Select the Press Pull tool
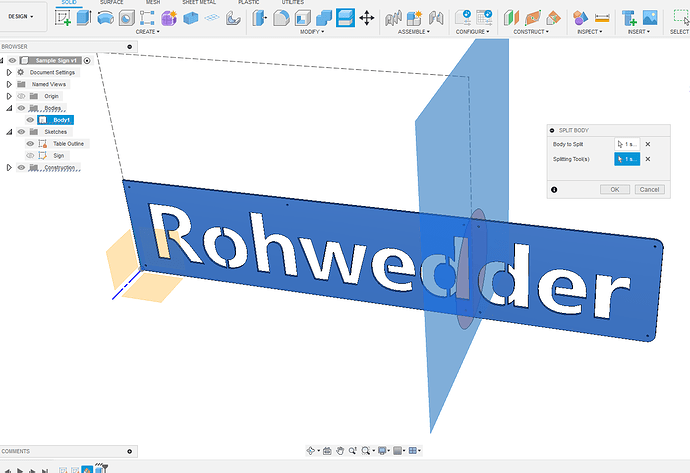The height and width of the screenshot is (473, 690). click(260, 18)
